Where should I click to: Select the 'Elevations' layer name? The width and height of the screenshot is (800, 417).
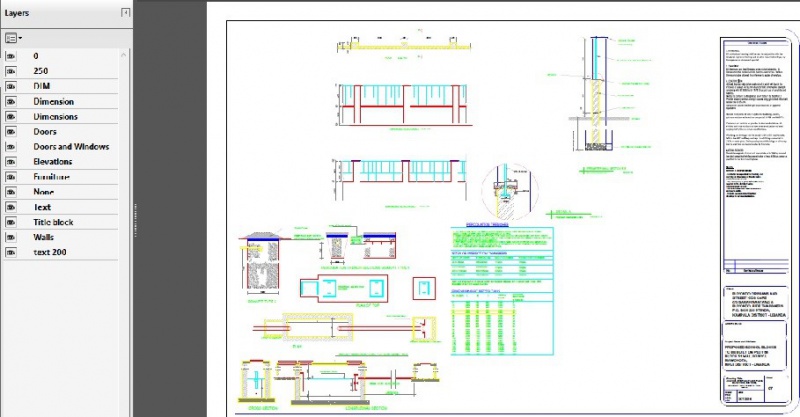pyautogui.click(x=53, y=162)
